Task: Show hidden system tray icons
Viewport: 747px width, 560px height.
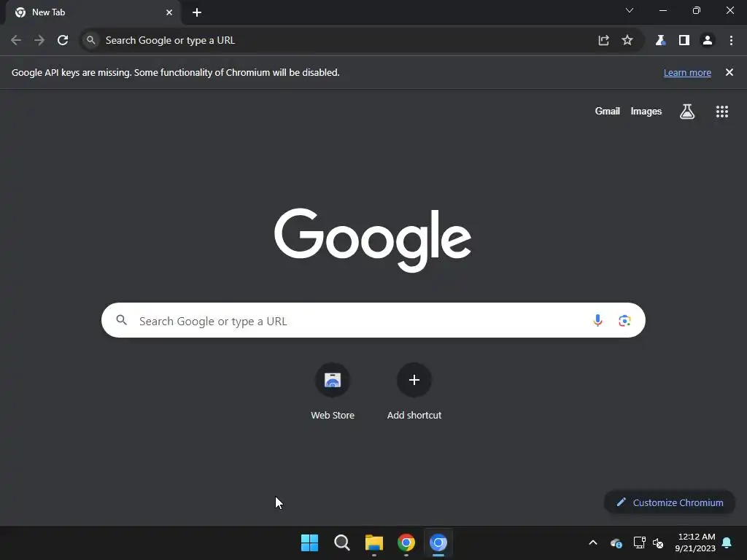Action: tap(593, 542)
